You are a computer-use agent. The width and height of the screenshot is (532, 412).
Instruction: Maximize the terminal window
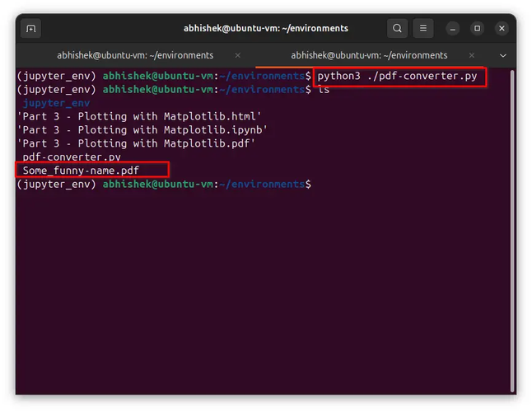pos(477,28)
